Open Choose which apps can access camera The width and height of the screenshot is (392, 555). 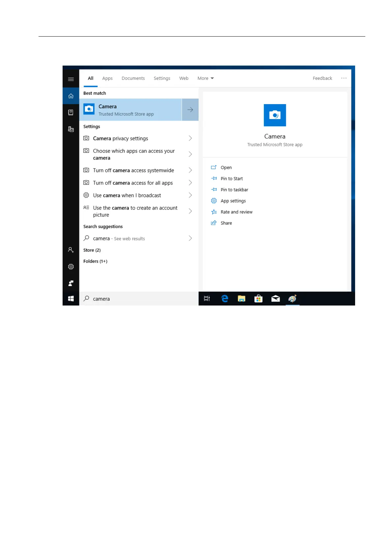coord(139,154)
